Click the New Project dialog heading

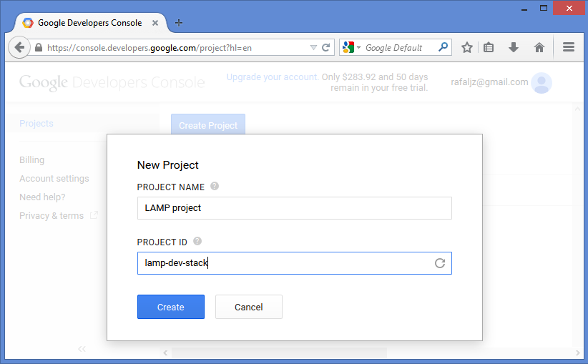click(x=167, y=165)
